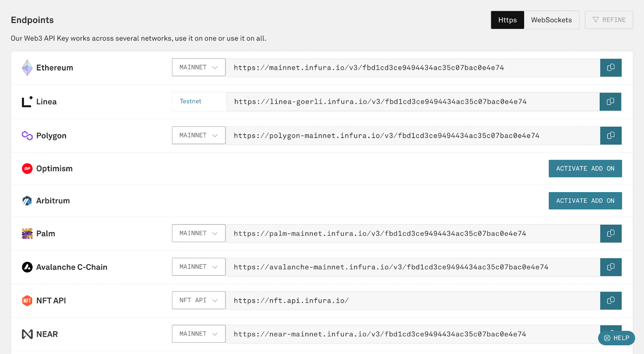This screenshot has width=644, height=354.
Task: Open the HELP chat widget
Action: tap(617, 338)
